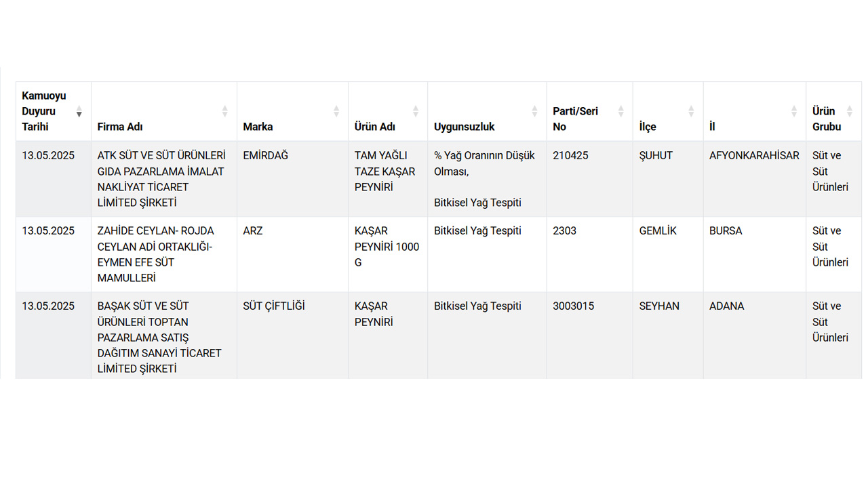Click sort arrows icon in İlçe column
The height and width of the screenshot is (488, 868).
(691, 111)
